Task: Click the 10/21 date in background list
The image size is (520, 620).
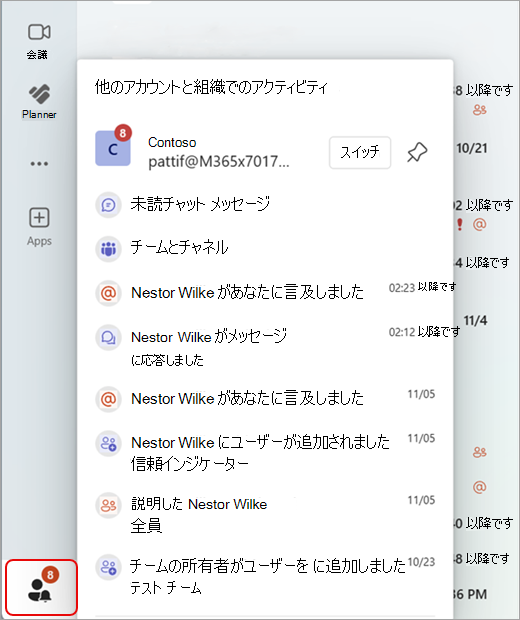Action: 471,148
